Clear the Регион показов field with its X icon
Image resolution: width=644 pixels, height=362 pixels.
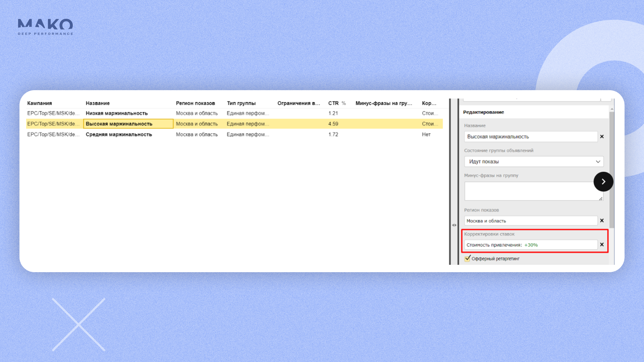click(602, 221)
